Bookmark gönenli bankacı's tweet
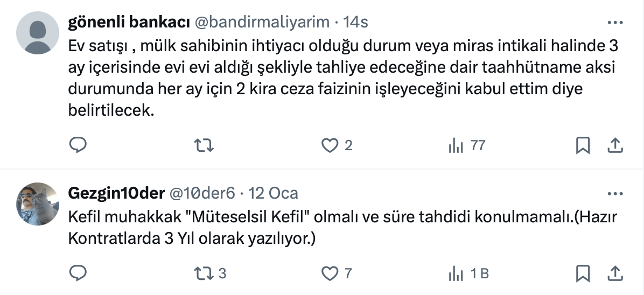The image size is (644, 295). tap(583, 145)
